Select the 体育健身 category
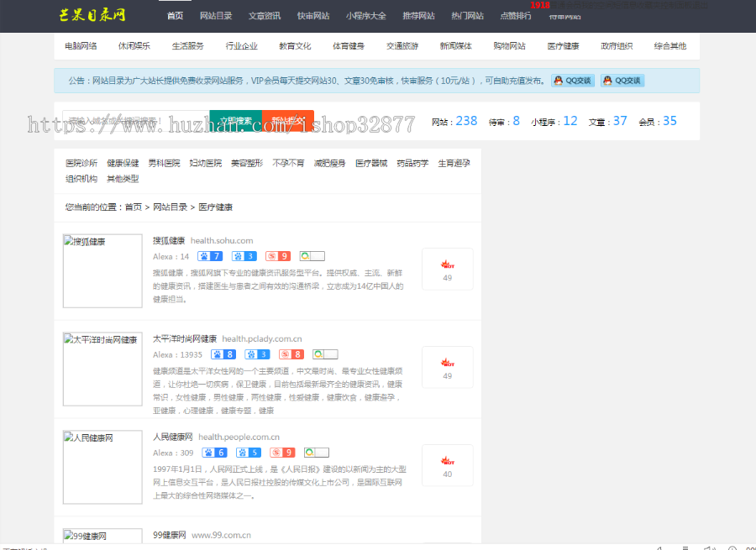 (x=349, y=46)
